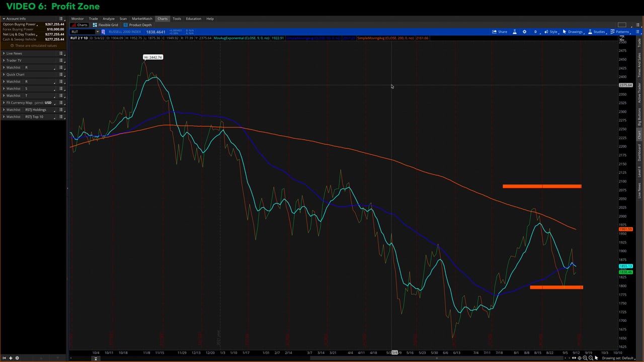Collapse the Account Info panel
Screen dimensions: 644x362
coord(3,18)
